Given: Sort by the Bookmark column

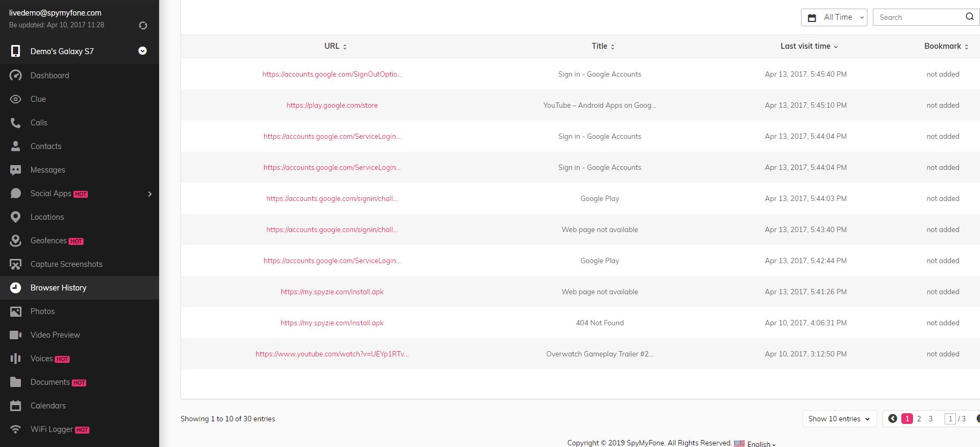Looking at the screenshot, I should pos(946,46).
